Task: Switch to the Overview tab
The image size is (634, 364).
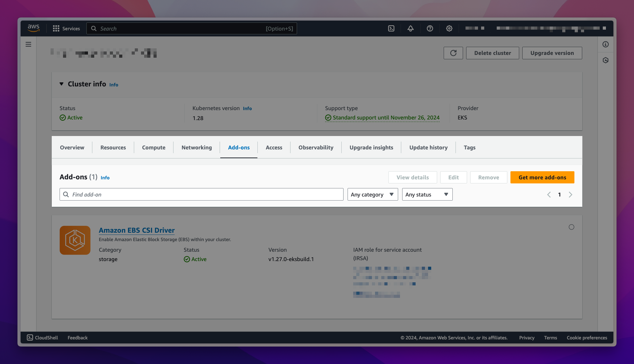Action: [72, 148]
